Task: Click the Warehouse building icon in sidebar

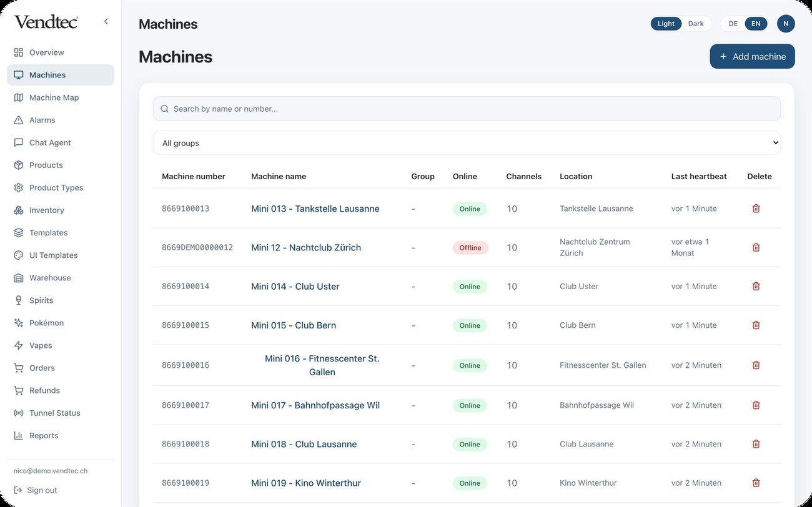Action: [x=19, y=278]
